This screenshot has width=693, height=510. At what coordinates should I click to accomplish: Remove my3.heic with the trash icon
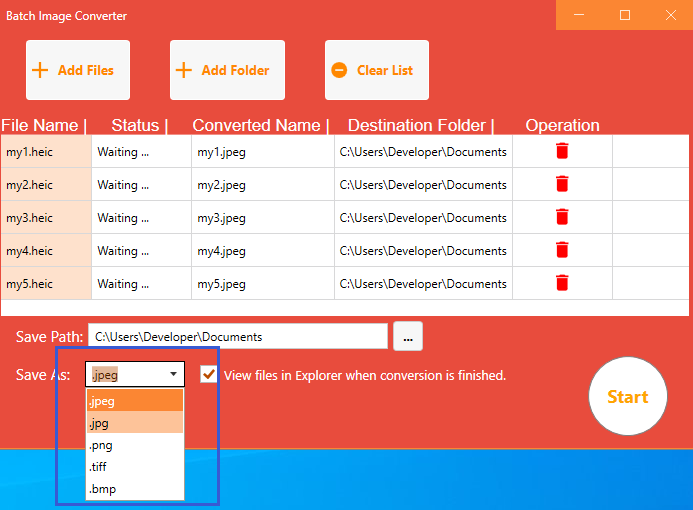tap(562, 217)
